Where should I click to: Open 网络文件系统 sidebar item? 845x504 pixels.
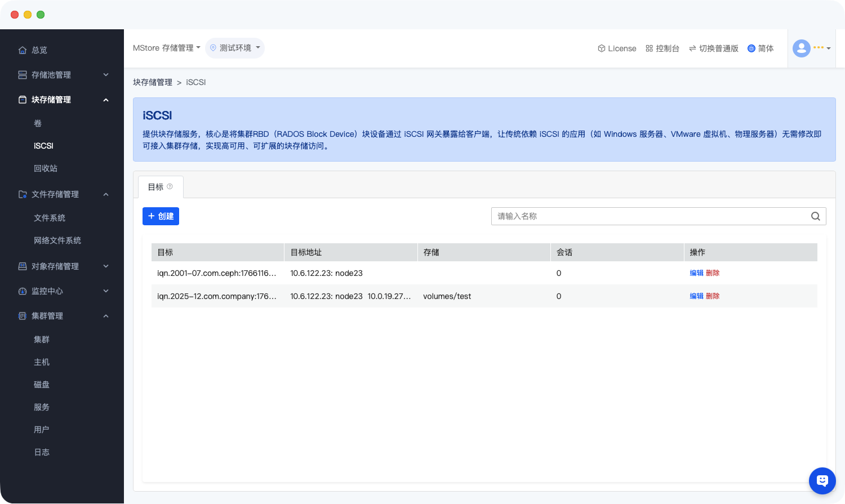coord(57,240)
